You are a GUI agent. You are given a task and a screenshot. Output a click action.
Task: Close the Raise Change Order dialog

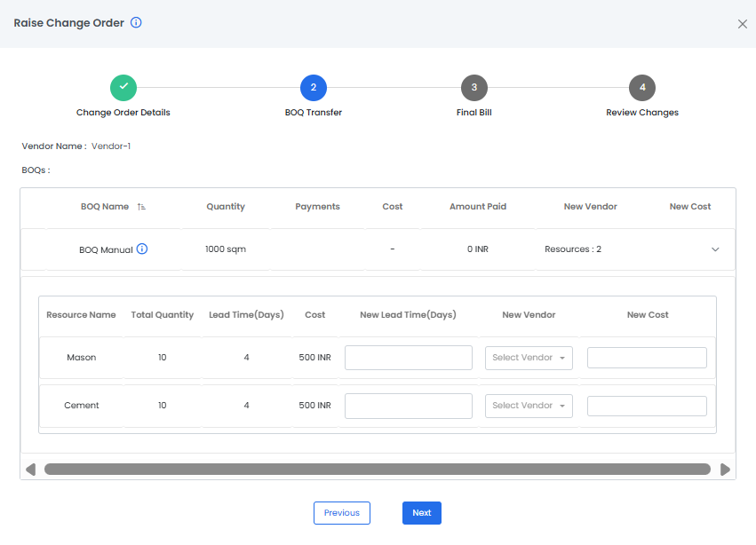[743, 24]
